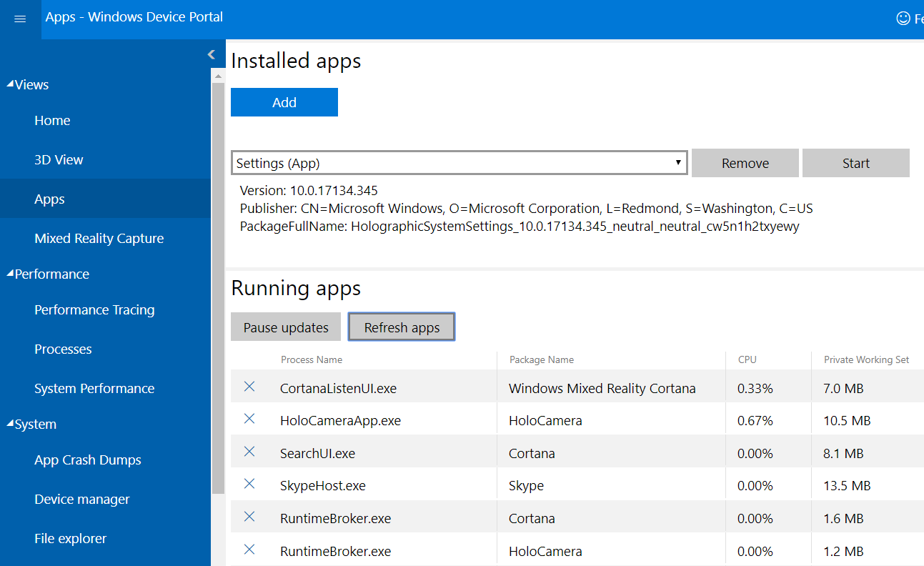Image resolution: width=924 pixels, height=566 pixels.
Task: Collapse the sidebar with the left chevron
Action: [x=212, y=54]
